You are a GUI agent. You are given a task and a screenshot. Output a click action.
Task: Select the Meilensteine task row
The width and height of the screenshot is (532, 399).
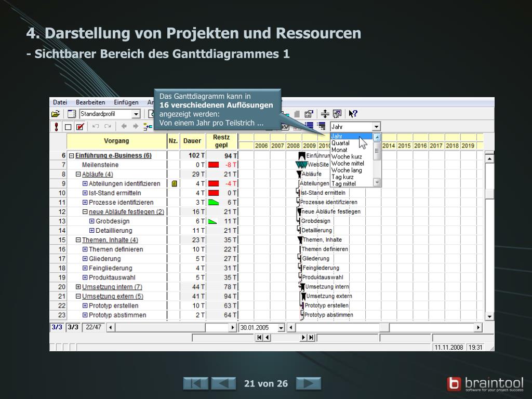pos(100,165)
